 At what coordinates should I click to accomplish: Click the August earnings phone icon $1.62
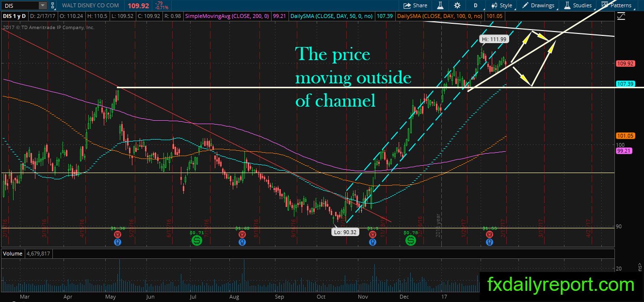[242, 234]
